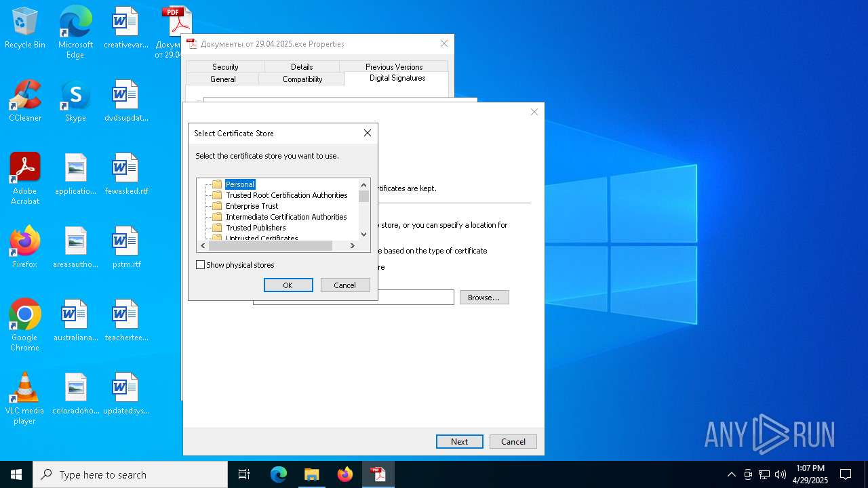Viewport: 868px width, 488px height.
Task: Open Task View on the taskbar
Action: [x=244, y=474]
